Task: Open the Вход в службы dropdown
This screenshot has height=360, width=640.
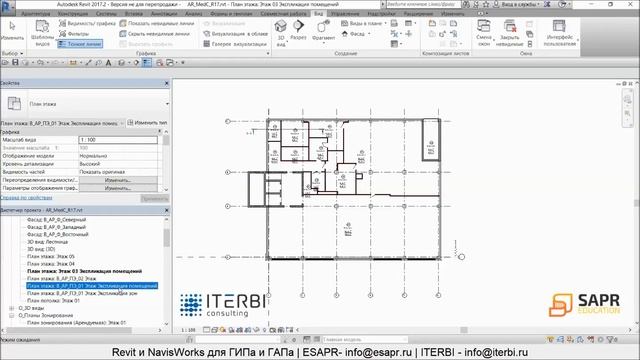Action: point(520,4)
